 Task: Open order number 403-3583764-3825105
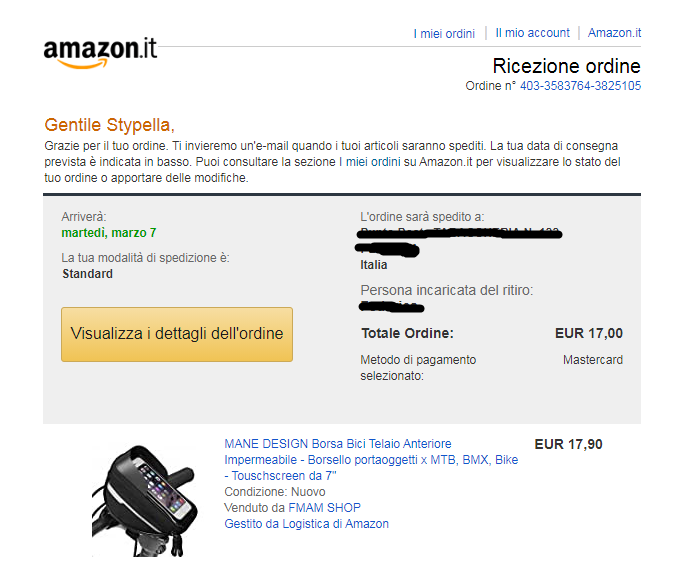point(580,86)
